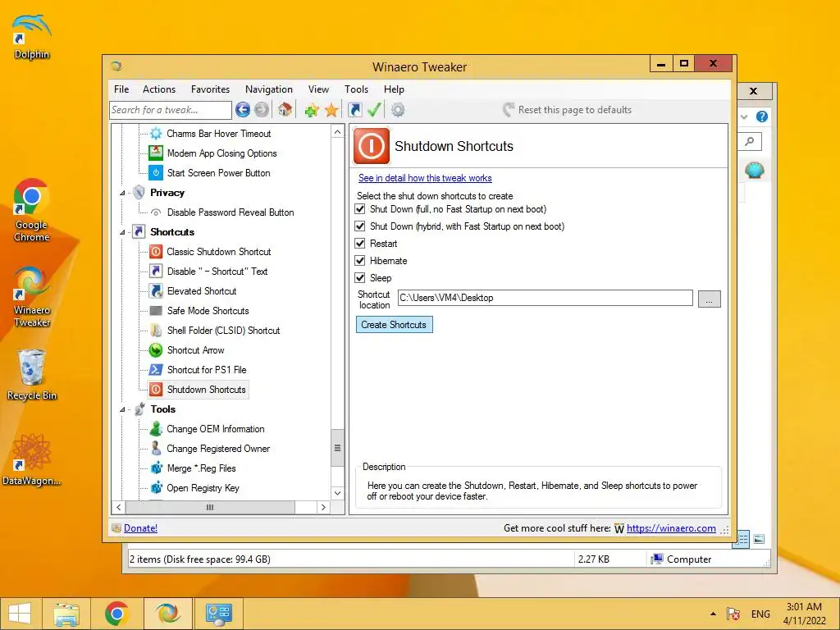Open the Actions menu
This screenshot has width=840, height=630.
(x=159, y=89)
